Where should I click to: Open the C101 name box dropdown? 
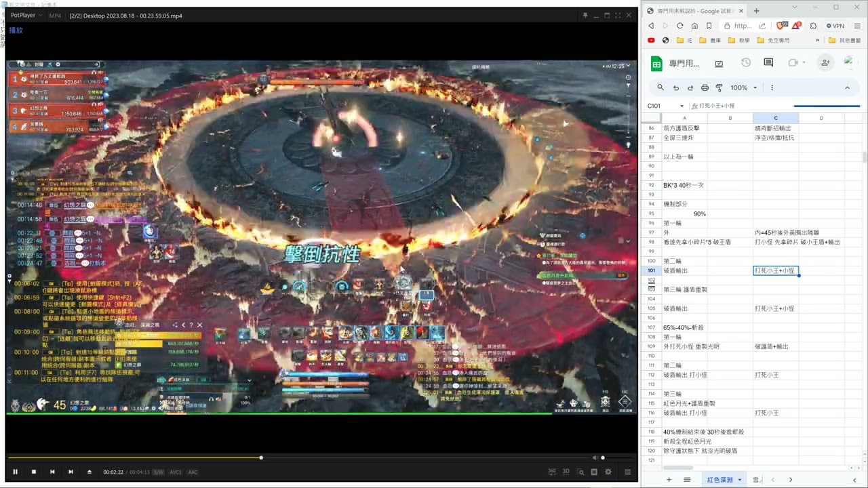click(682, 106)
